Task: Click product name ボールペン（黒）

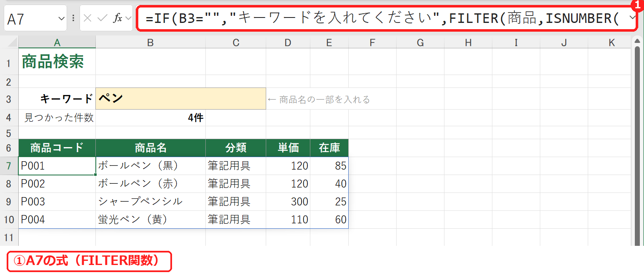Action: (150, 166)
